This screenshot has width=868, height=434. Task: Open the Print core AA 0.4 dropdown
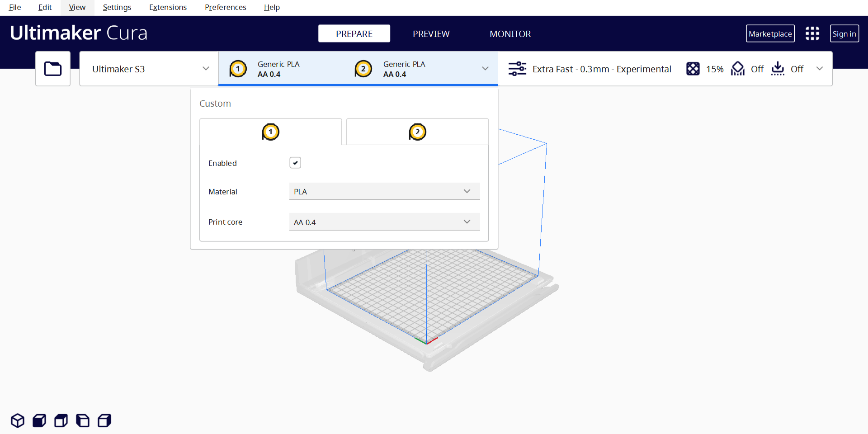[x=384, y=222]
